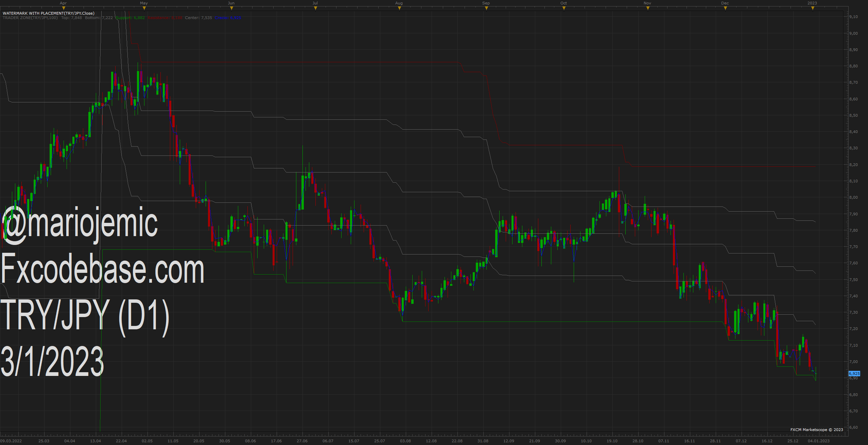Click the Top: 7,848 indicator value
Screen dimensions: 868x445
point(71,18)
